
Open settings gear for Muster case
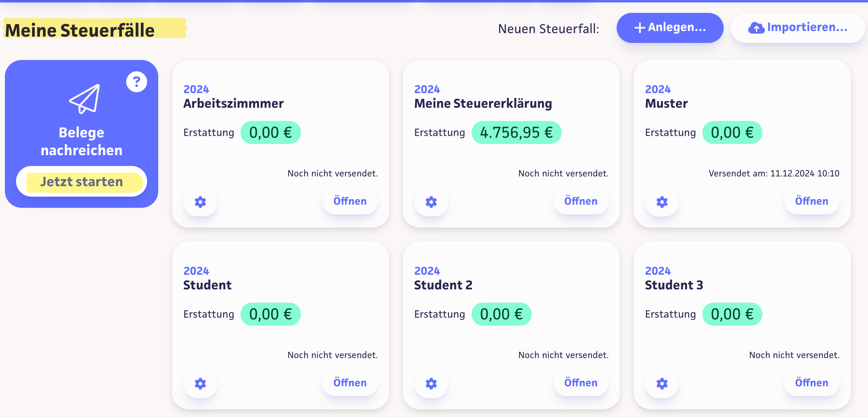pos(662,202)
